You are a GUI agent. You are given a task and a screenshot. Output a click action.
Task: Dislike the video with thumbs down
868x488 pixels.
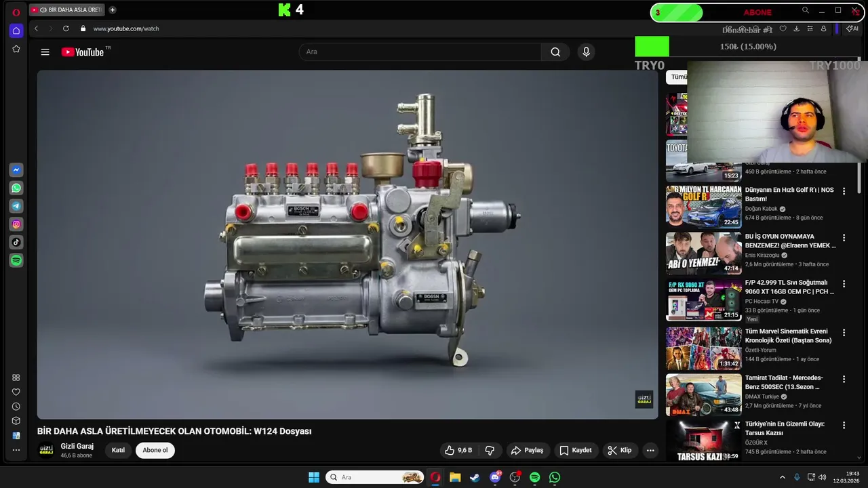point(490,450)
